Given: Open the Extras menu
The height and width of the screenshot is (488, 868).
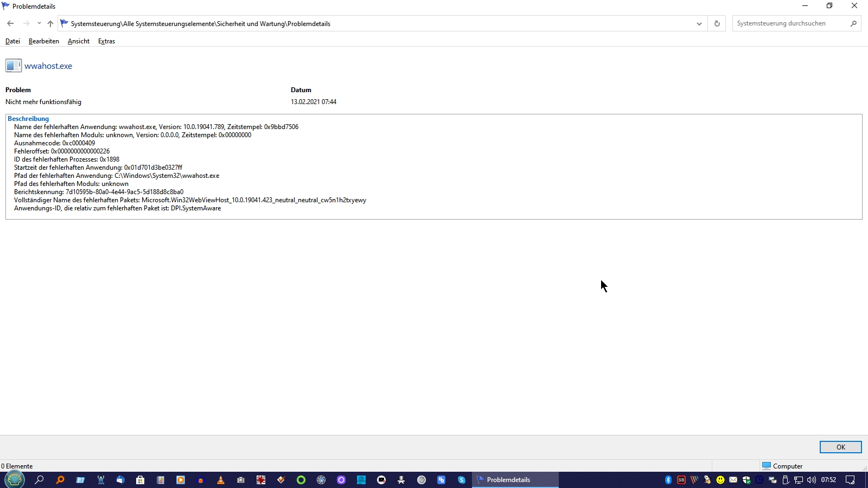Looking at the screenshot, I should click(x=106, y=41).
